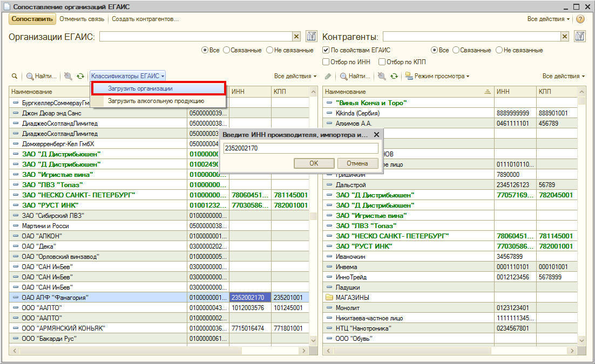Image resolution: width=595 pixels, height=364 pixels.
Task: Select Связанные radio under Организации ЕГАИС
Action: (227, 50)
